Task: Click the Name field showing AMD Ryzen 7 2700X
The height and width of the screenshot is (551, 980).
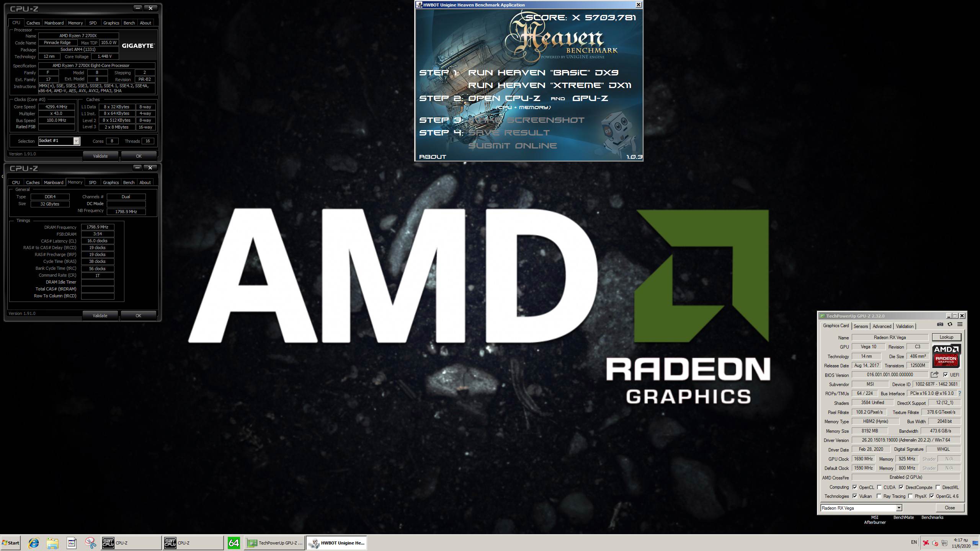Action: (x=78, y=36)
